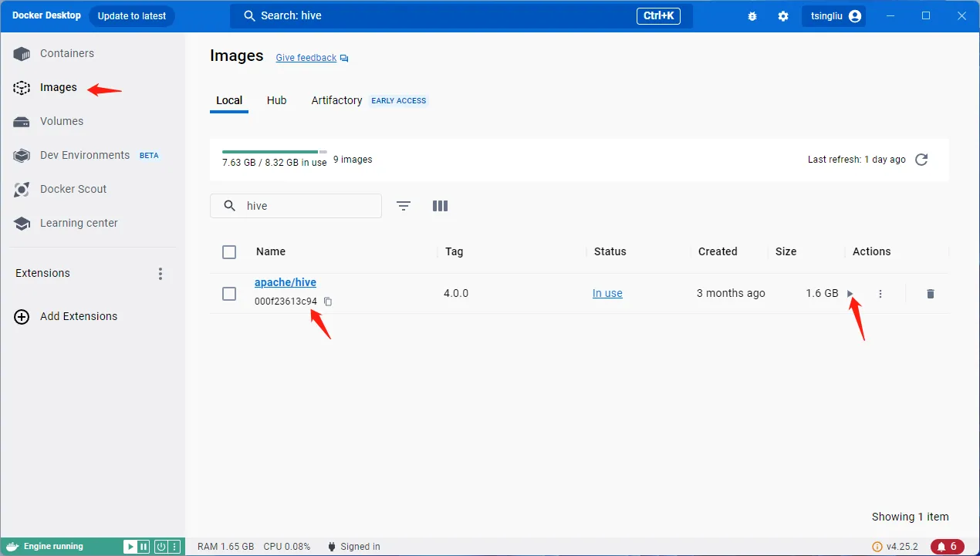Image resolution: width=980 pixels, height=556 pixels.
Task: Sort images by the Name column
Action: (271, 251)
